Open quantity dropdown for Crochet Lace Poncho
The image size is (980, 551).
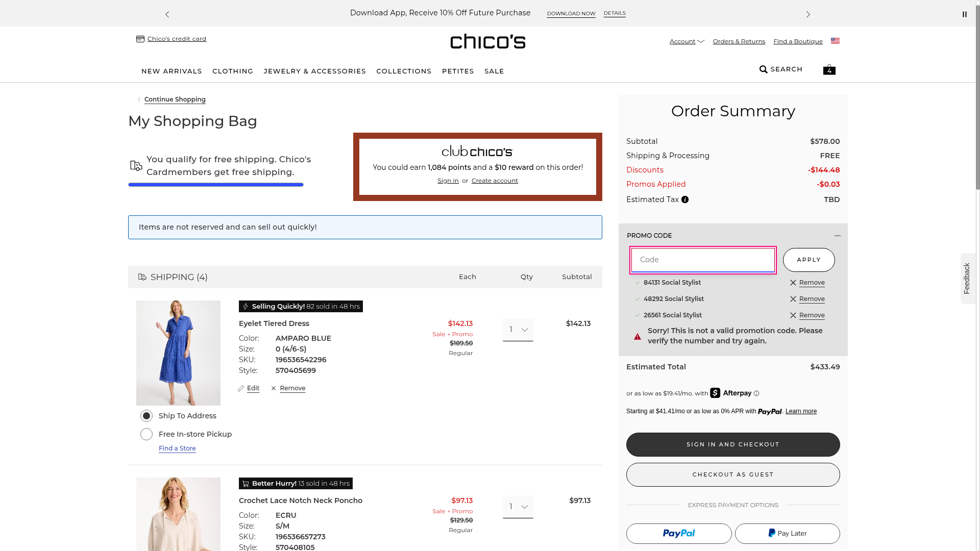coord(518,507)
